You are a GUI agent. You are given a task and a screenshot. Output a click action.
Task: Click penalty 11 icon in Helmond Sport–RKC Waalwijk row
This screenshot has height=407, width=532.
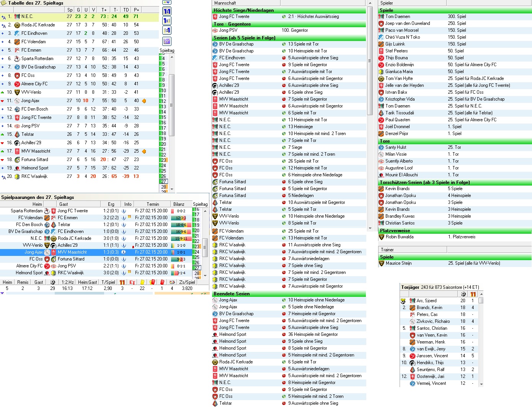point(130,272)
